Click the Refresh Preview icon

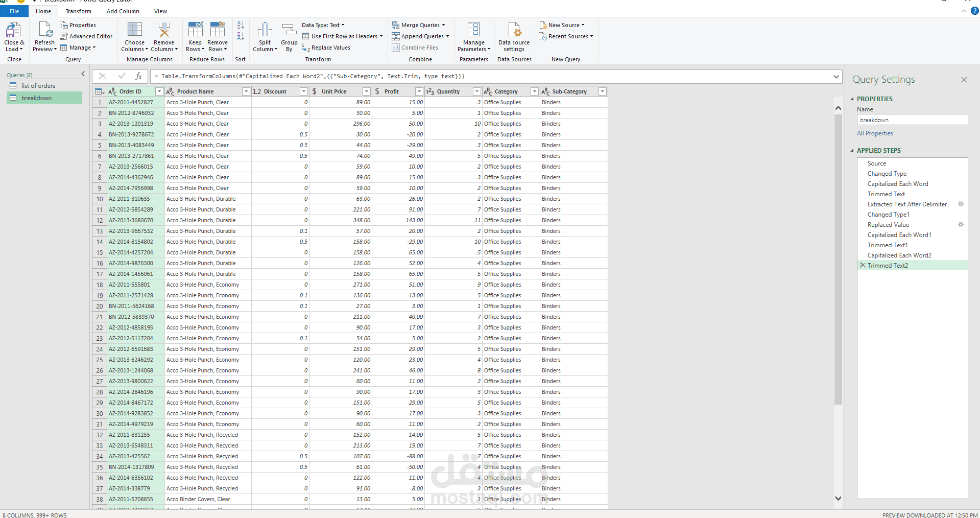(x=44, y=30)
